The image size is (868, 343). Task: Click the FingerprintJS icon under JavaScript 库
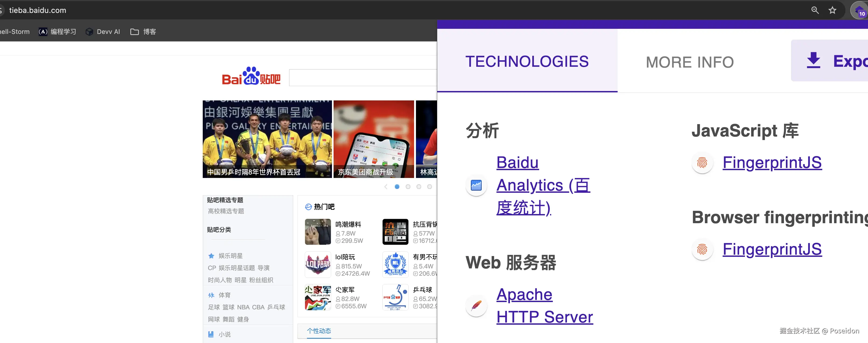tap(702, 163)
